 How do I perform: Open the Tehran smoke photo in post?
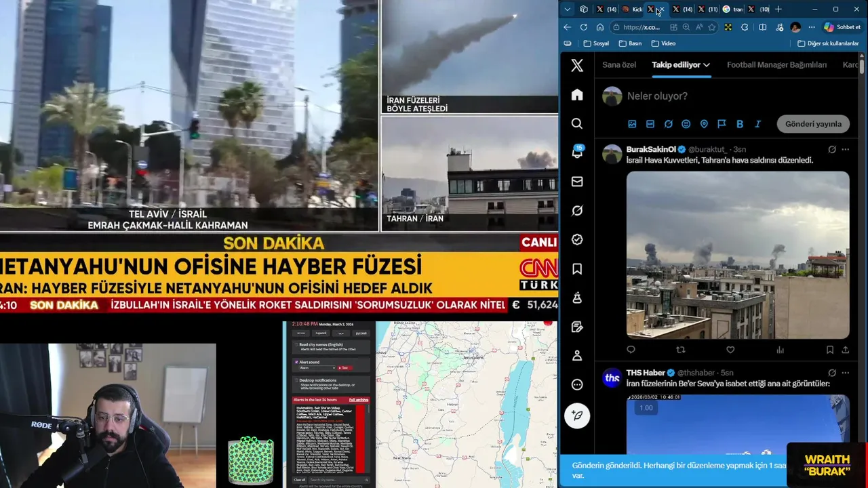(x=738, y=255)
